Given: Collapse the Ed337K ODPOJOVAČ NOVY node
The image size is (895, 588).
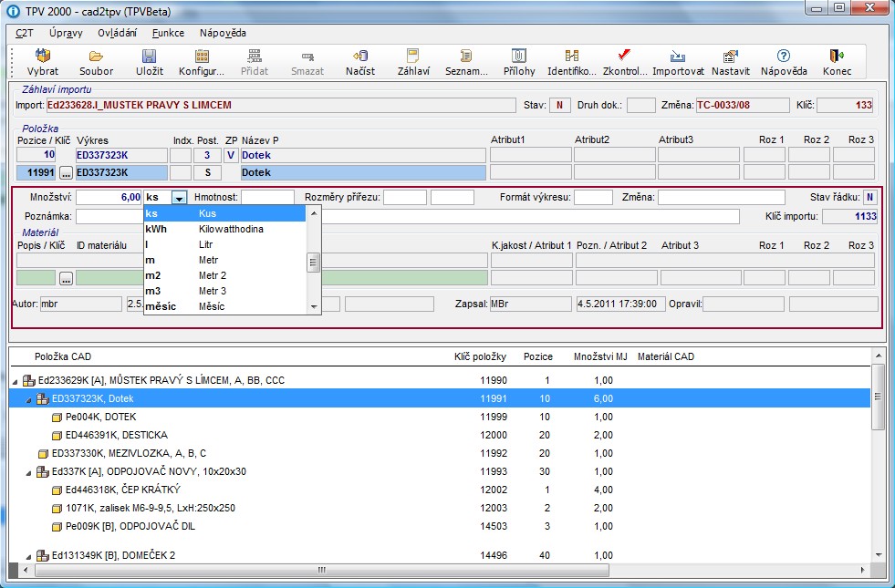Looking at the screenshot, I should pos(29,473).
